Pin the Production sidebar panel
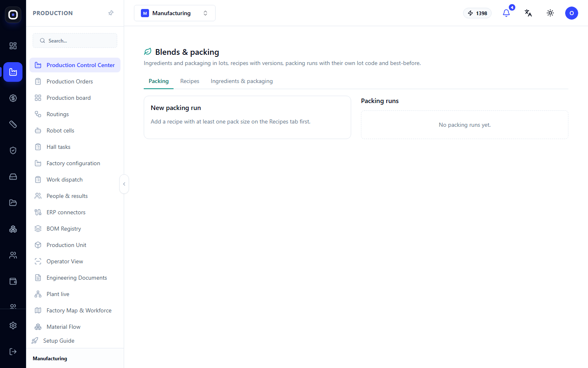Screen dimensions: 588x368 (111, 13)
